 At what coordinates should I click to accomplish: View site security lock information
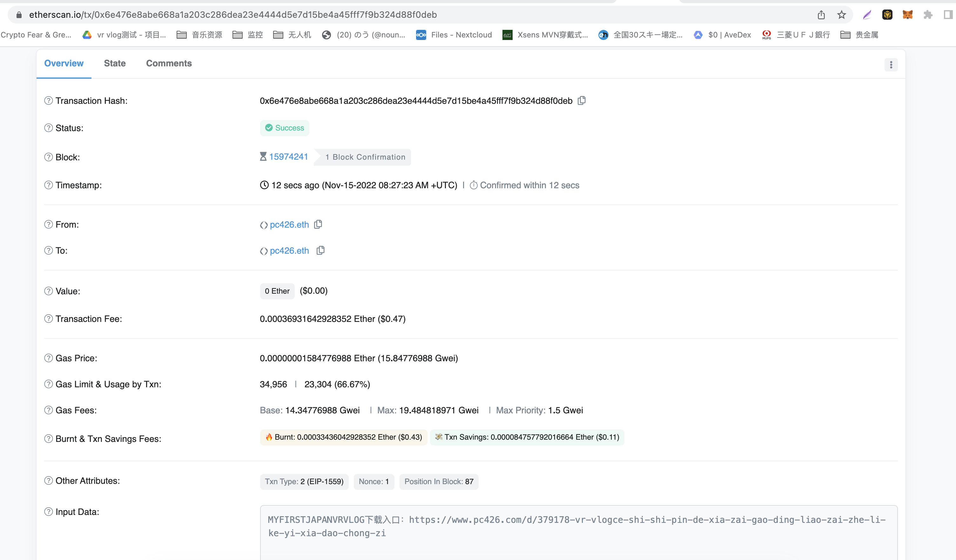tap(19, 15)
